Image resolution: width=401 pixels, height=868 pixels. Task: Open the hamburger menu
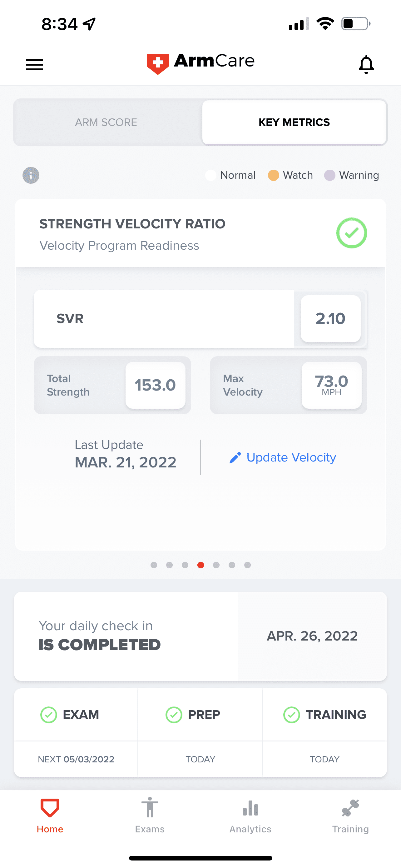point(35,64)
